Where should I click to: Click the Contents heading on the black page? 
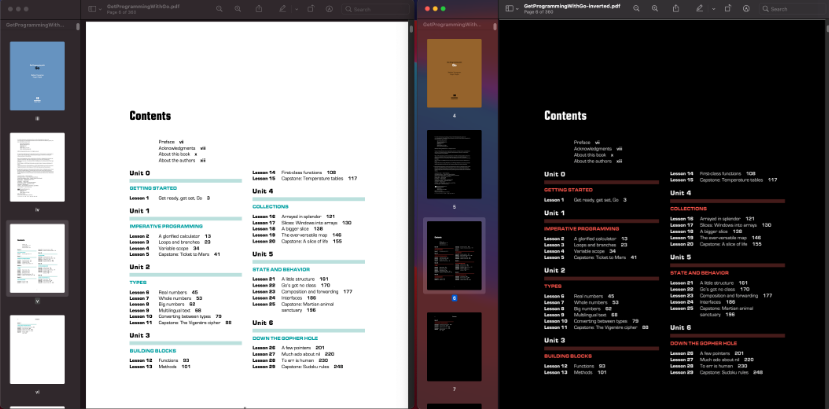(x=565, y=115)
